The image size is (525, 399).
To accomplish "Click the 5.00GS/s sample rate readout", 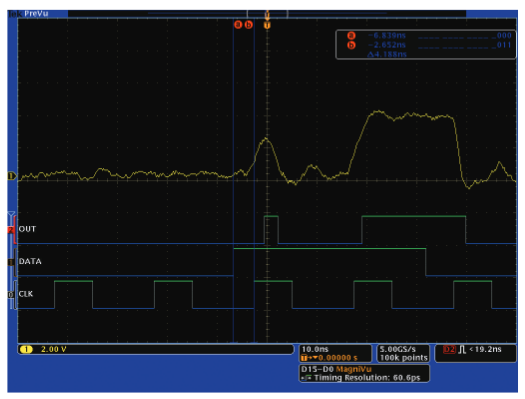I will pyautogui.click(x=398, y=349).
